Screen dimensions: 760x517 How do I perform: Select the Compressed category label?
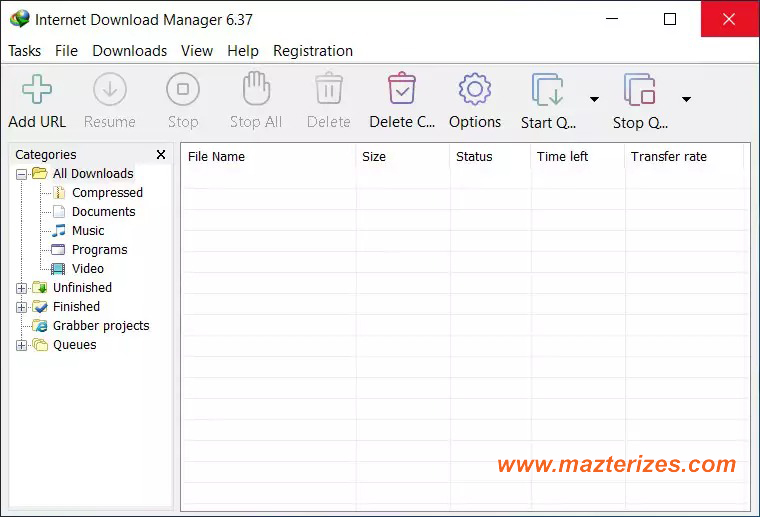point(107,193)
